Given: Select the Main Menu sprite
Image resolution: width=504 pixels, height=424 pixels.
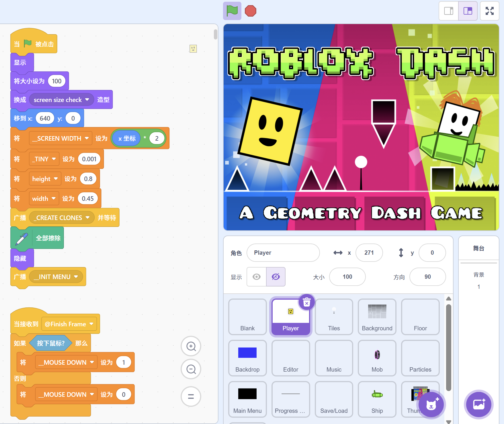Looking at the screenshot, I should (247, 399).
